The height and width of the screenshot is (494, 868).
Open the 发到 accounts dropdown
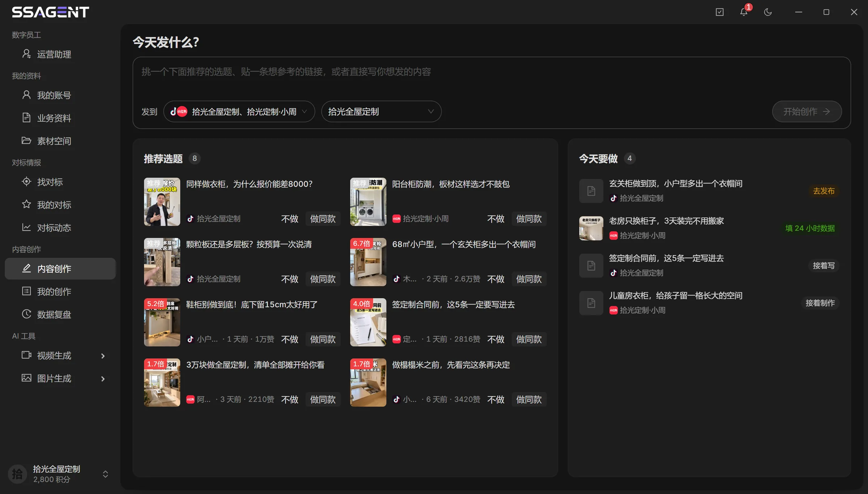pos(239,112)
